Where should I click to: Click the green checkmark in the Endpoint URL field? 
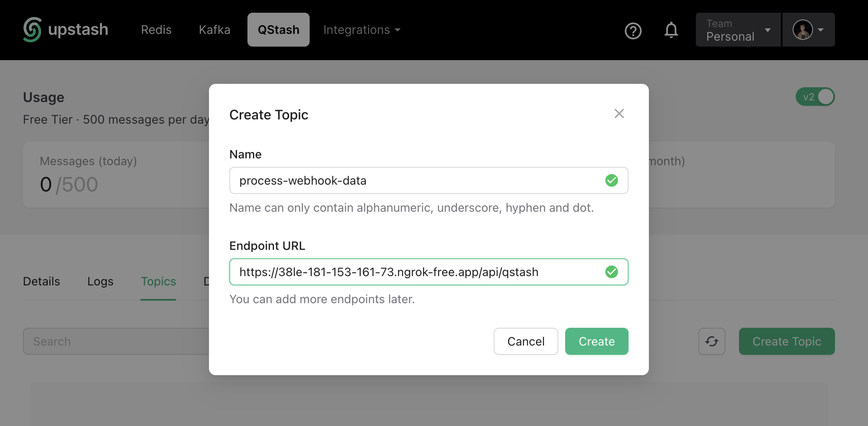coord(611,271)
